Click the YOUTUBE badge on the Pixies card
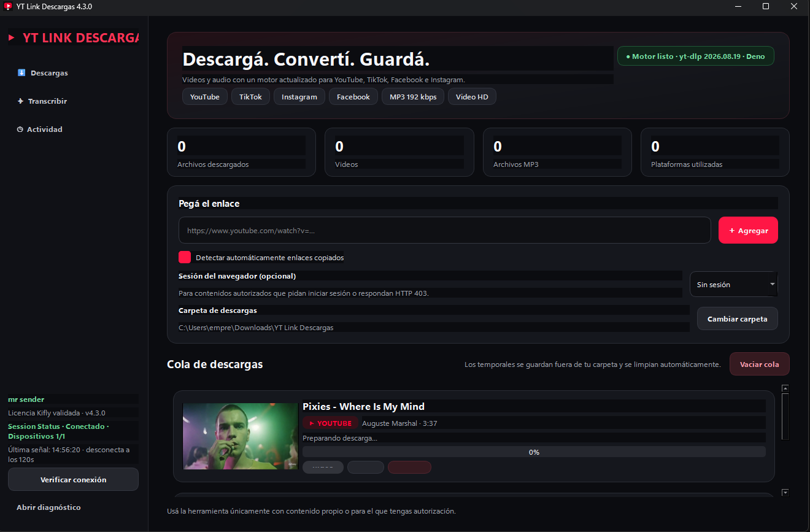The width and height of the screenshot is (810, 532). (330, 423)
